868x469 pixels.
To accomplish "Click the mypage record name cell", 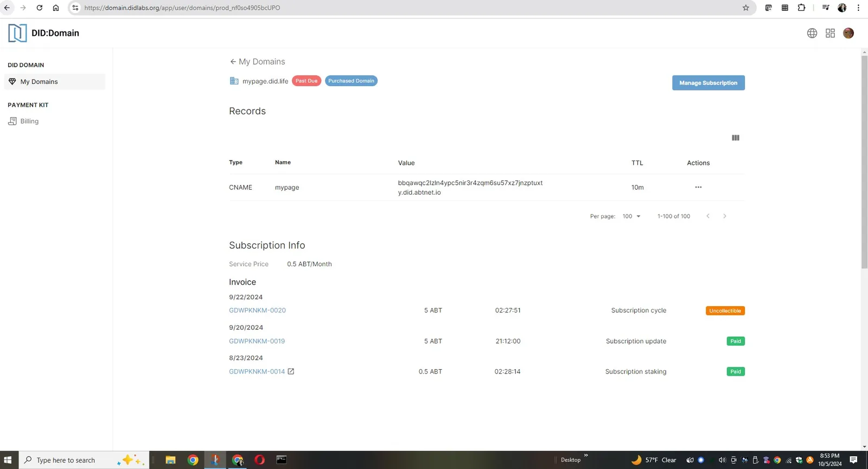I will click(x=287, y=188).
